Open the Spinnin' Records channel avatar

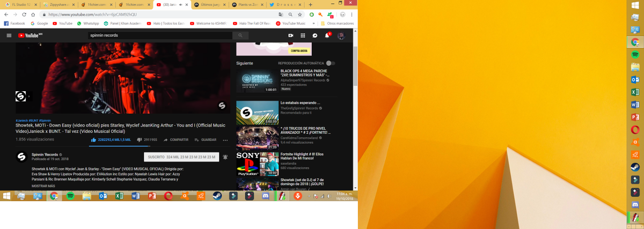coord(21,157)
